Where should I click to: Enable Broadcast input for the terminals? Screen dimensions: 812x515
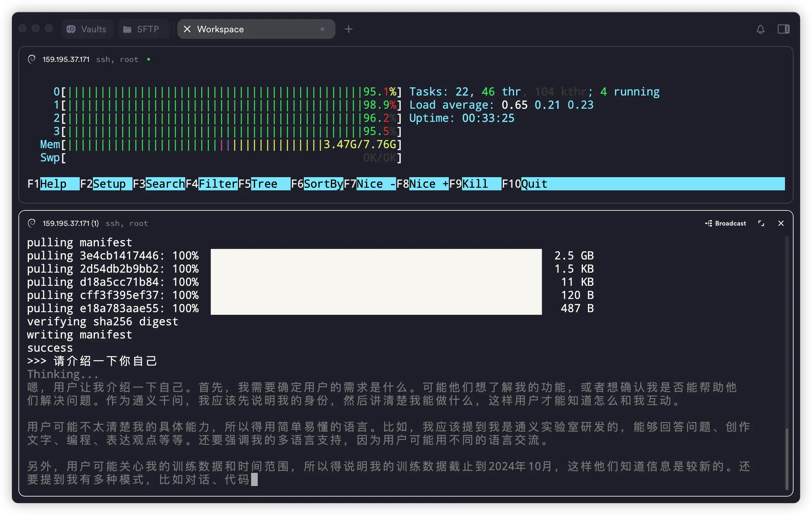tap(725, 223)
